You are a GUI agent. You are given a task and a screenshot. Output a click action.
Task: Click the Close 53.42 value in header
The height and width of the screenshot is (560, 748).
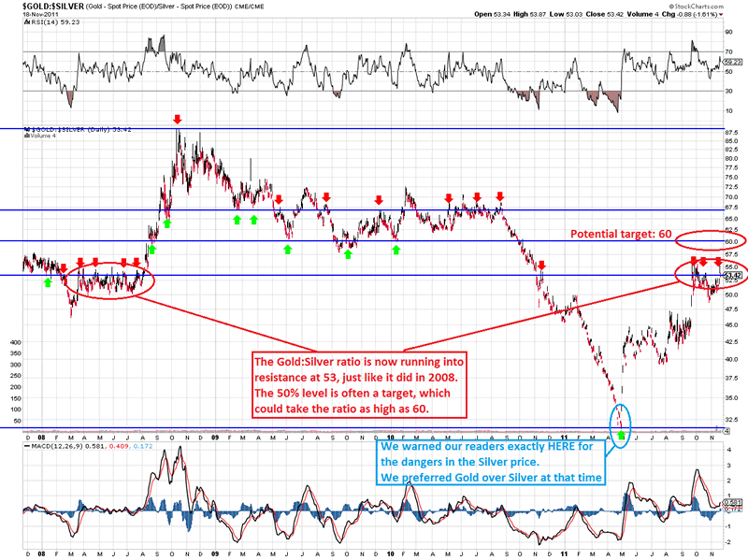point(604,14)
